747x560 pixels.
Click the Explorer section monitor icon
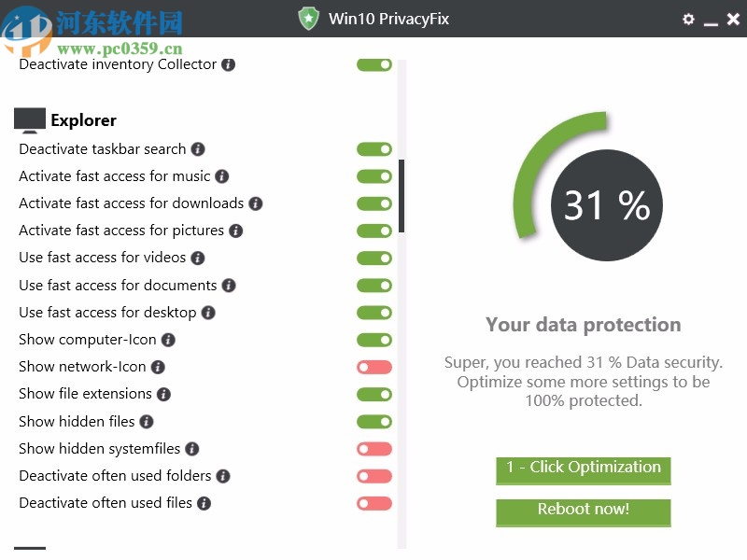tap(30, 120)
